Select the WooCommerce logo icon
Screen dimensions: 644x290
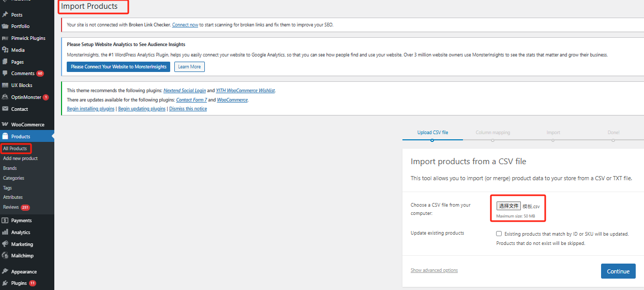click(5, 125)
